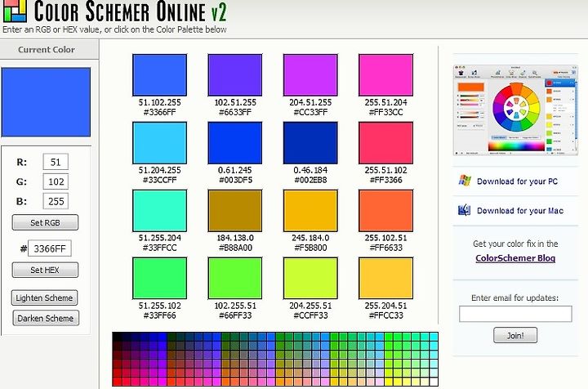Image resolution: width=588 pixels, height=389 pixels.
Task: Select the #6633FF violet swatch
Action: coord(235,75)
